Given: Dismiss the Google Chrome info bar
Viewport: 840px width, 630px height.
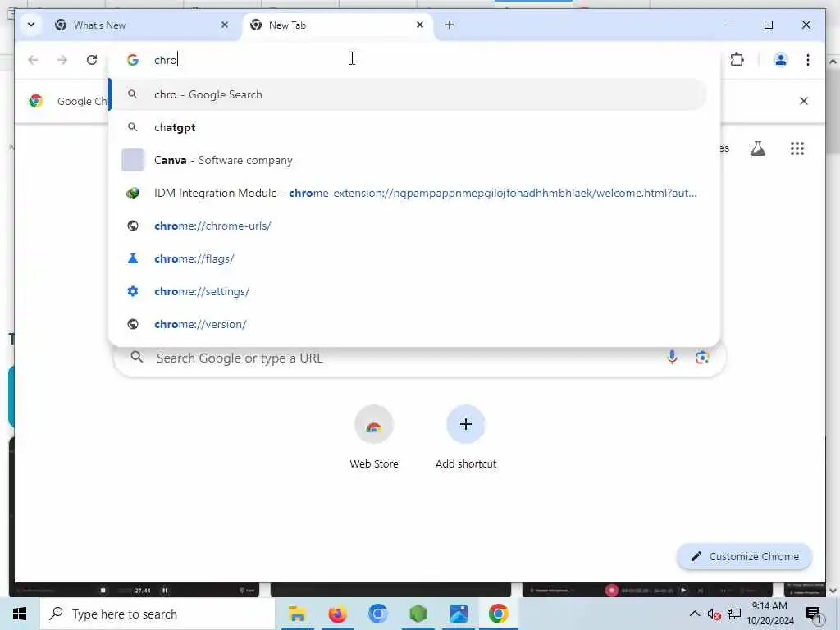Looking at the screenshot, I should click(804, 101).
